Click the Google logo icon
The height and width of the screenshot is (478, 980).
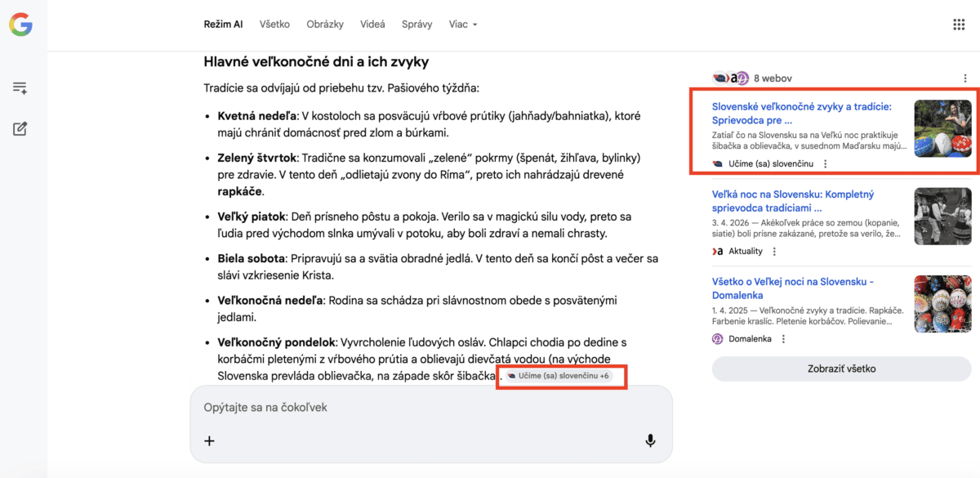[x=20, y=24]
